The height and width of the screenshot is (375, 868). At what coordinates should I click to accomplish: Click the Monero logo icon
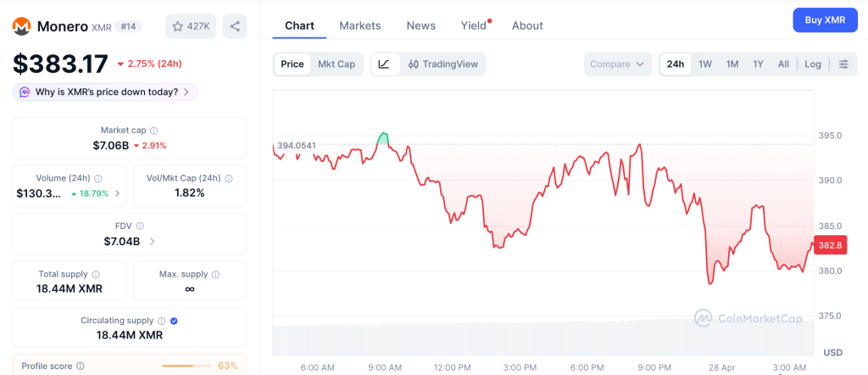click(22, 26)
